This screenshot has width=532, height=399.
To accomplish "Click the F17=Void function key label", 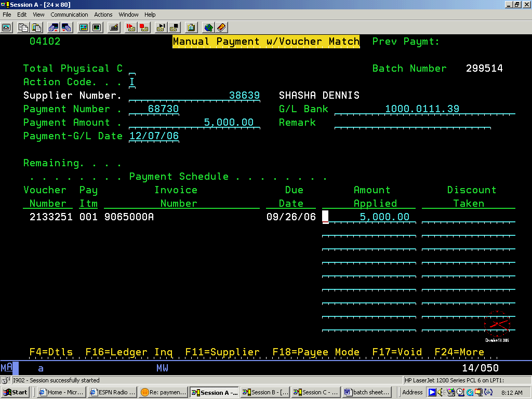I will click(397, 352).
